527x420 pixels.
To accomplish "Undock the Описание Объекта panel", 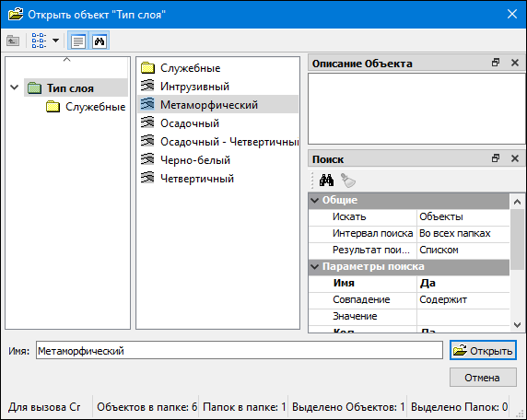I will pyautogui.click(x=496, y=63).
